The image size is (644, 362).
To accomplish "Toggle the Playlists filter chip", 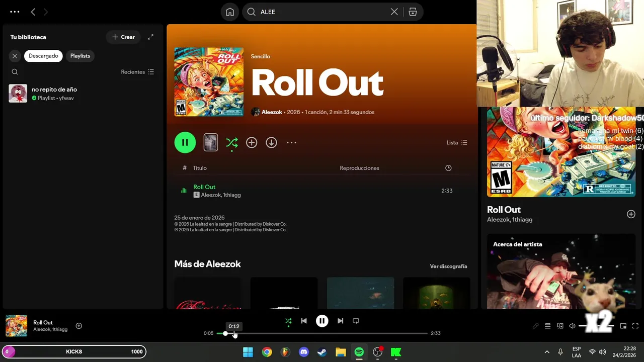I will click(x=80, y=56).
